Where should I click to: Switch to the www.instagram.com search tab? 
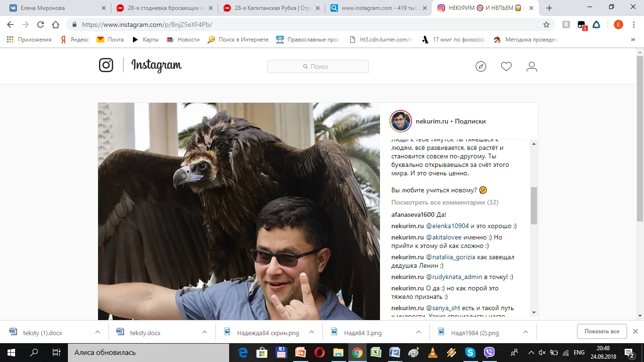[x=379, y=8]
